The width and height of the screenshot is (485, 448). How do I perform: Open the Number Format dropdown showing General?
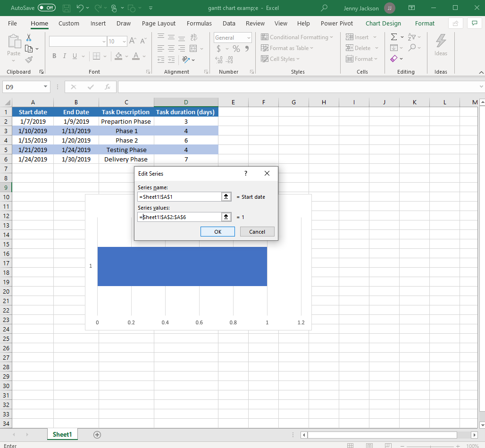coord(232,37)
